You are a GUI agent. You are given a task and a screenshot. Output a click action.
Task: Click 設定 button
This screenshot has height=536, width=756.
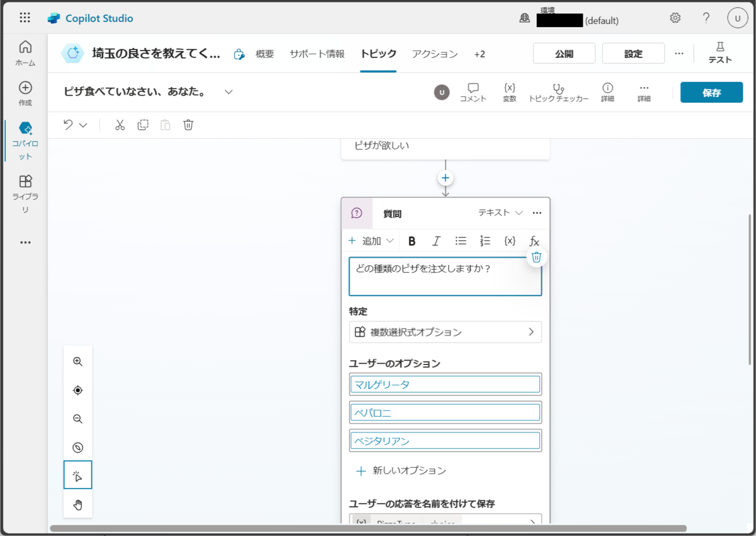coord(633,54)
